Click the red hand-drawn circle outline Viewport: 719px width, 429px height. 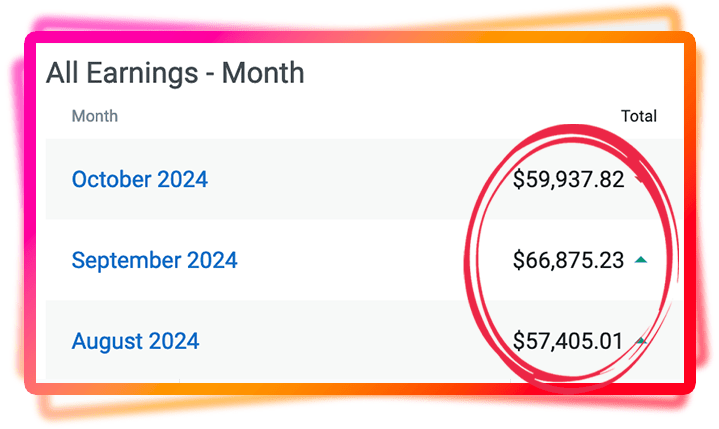tap(470, 257)
